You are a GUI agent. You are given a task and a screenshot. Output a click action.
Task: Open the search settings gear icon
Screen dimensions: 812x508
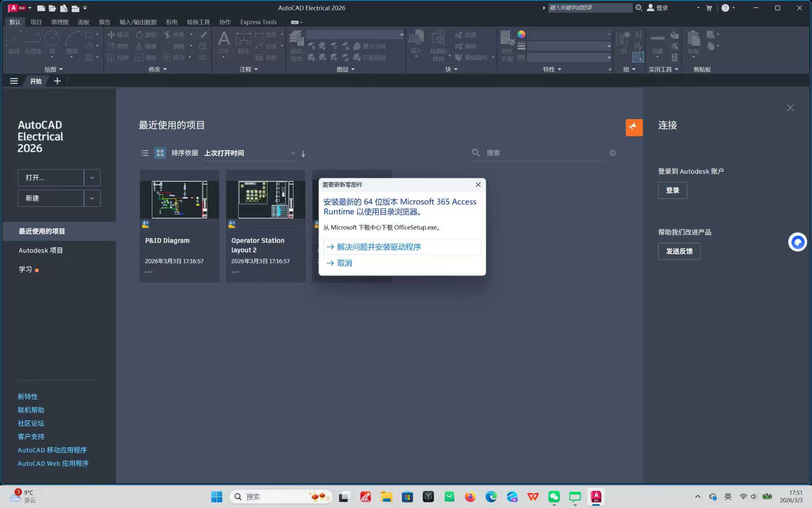pyautogui.click(x=613, y=153)
